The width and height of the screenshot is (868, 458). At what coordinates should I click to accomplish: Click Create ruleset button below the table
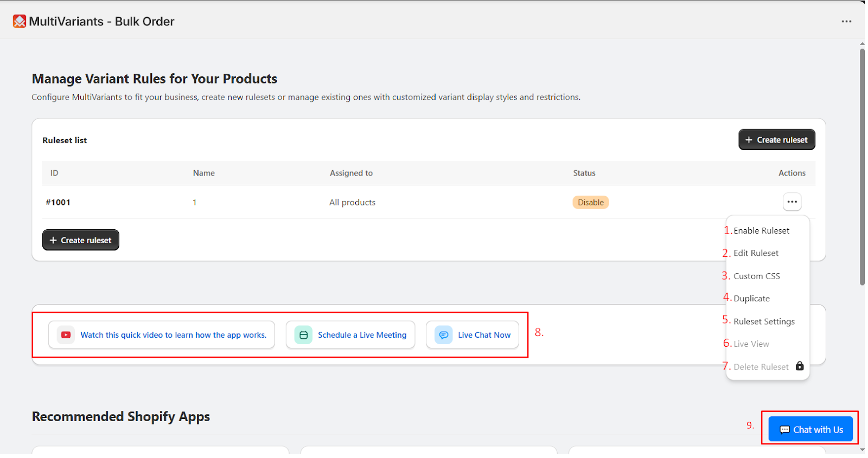click(x=81, y=240)
